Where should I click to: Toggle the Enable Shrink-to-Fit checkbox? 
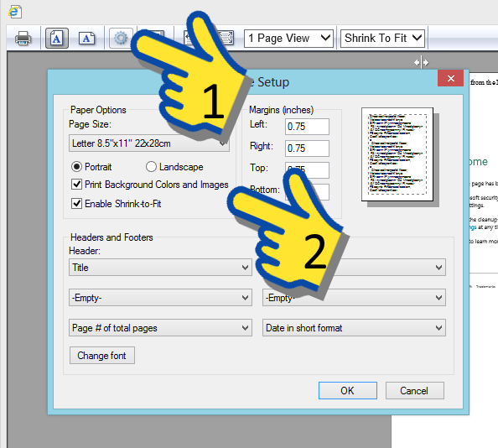pos(76,203)
